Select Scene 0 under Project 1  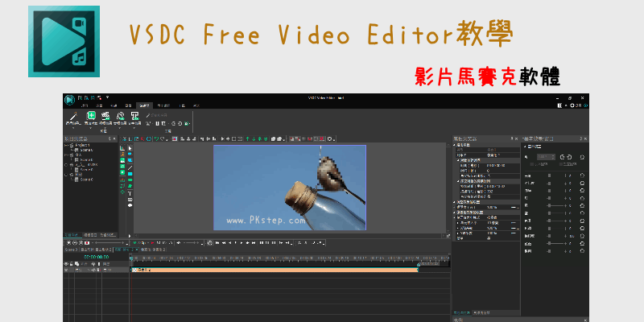[x=86, y=151]
